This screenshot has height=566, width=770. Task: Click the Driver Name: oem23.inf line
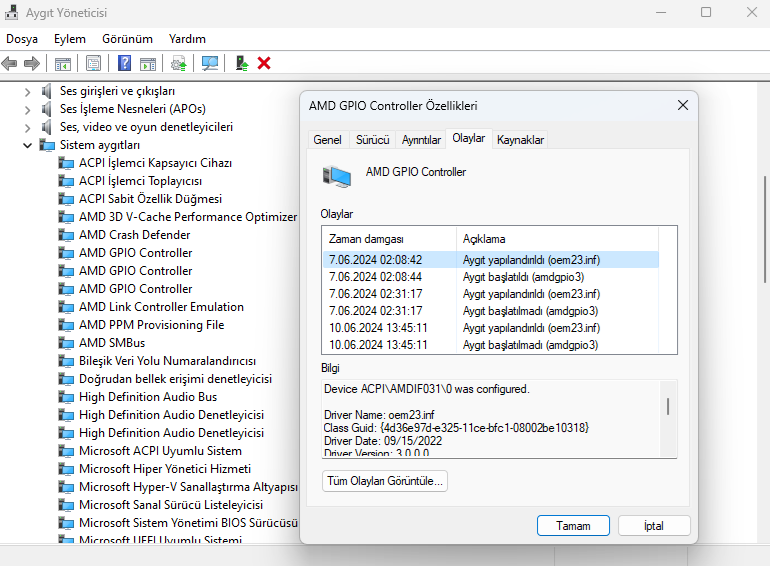(x=379, y=415)
